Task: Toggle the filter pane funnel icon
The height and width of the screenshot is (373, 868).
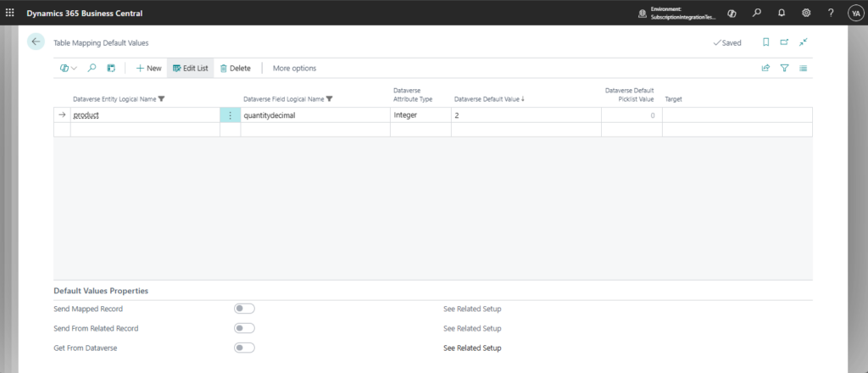Action: click(x=784, y=68)
